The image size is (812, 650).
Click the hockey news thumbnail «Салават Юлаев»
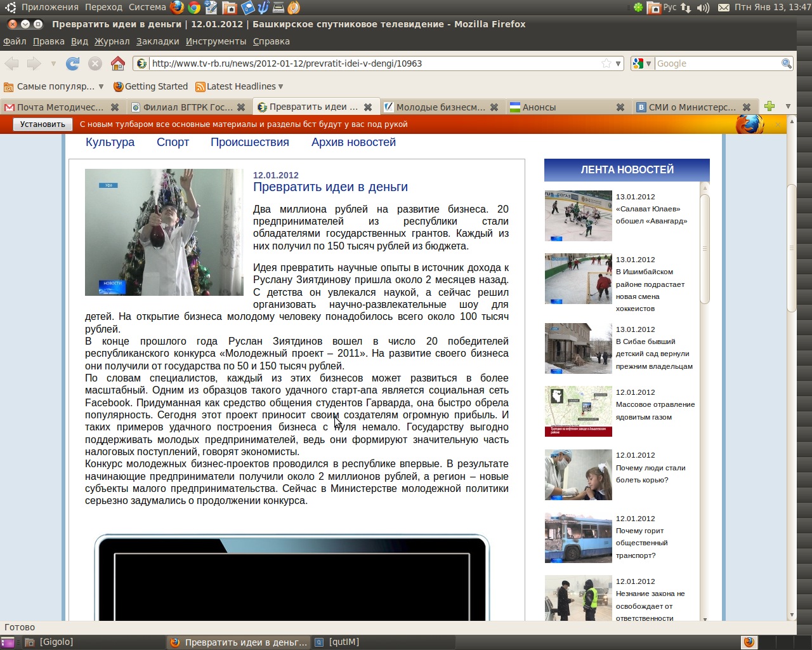point(578,216)
